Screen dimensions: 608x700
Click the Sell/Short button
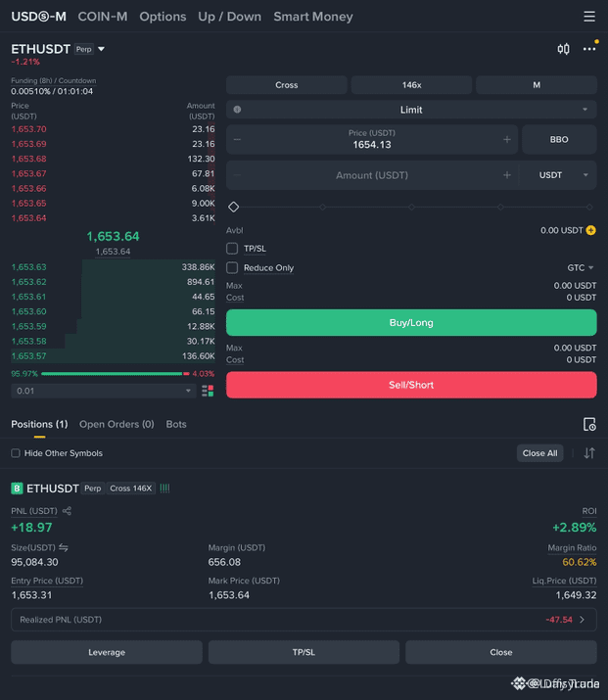[411, 385]
